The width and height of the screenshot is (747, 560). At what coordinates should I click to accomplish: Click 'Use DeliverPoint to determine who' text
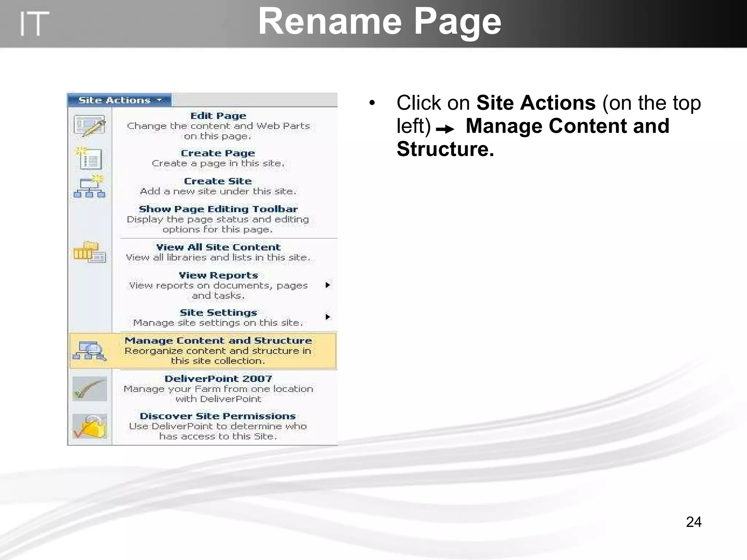pos(218,427)
